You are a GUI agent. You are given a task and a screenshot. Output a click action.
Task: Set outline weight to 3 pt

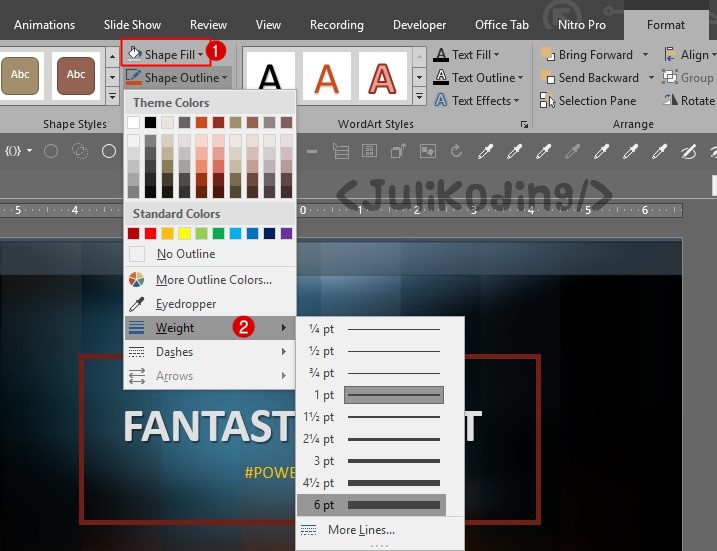372,461
